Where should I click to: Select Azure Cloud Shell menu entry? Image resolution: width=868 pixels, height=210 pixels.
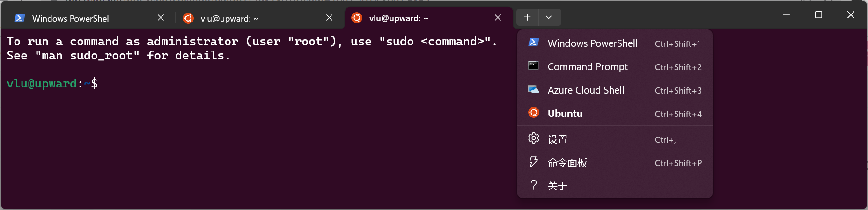[x=615, y=90]
